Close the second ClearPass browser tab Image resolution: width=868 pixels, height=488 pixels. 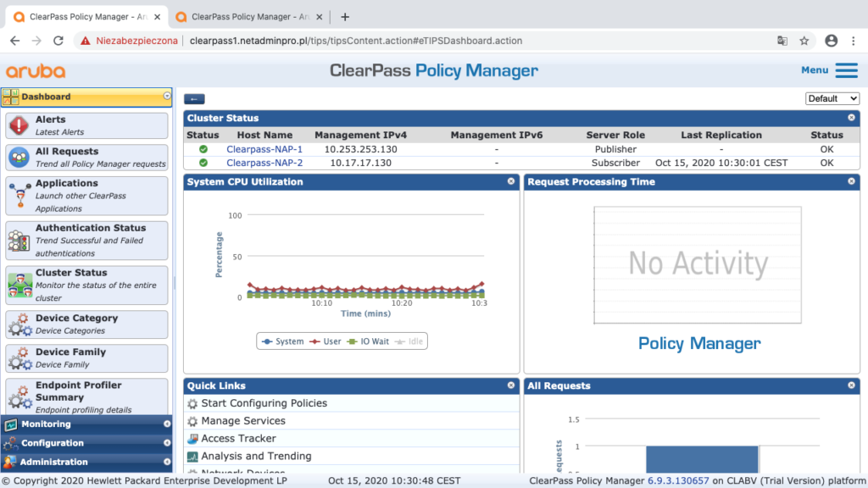[x=320, y=17]
